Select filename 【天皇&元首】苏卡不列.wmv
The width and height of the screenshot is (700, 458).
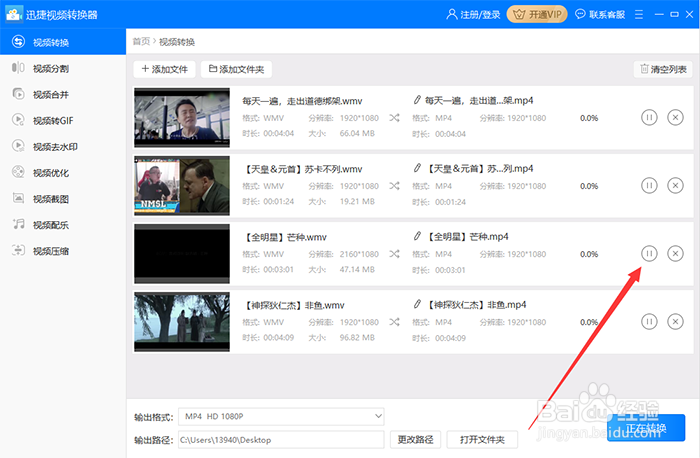coord(302,169)
